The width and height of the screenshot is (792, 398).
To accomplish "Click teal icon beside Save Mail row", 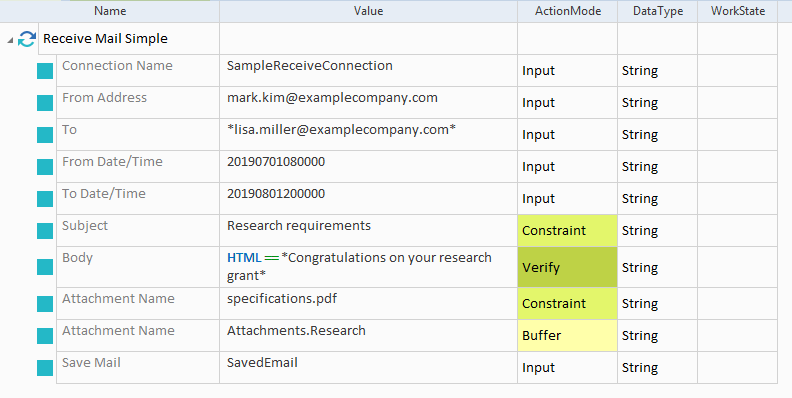I will (45, 368).
